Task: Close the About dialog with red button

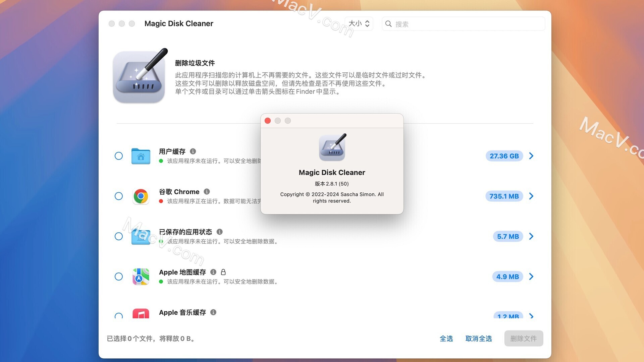Action: point(268,121)
